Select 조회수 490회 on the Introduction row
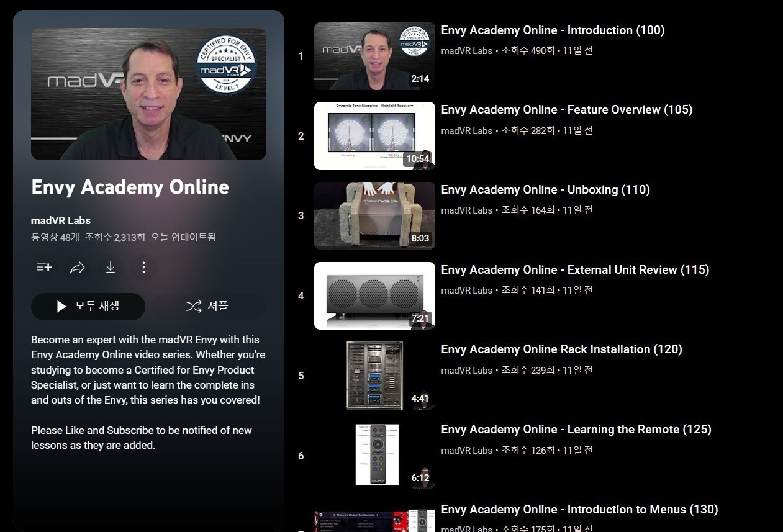 pos(528,51)
